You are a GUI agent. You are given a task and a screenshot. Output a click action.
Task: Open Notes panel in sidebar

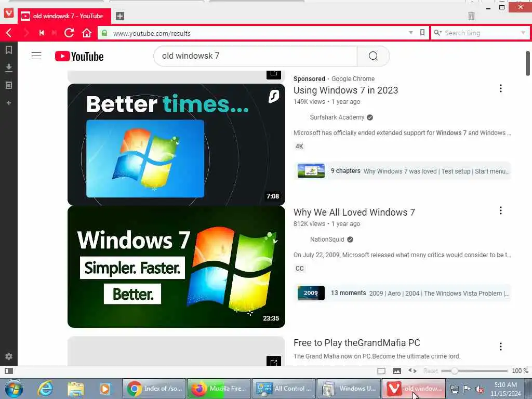pyautogui.click(x=9, y=85)
